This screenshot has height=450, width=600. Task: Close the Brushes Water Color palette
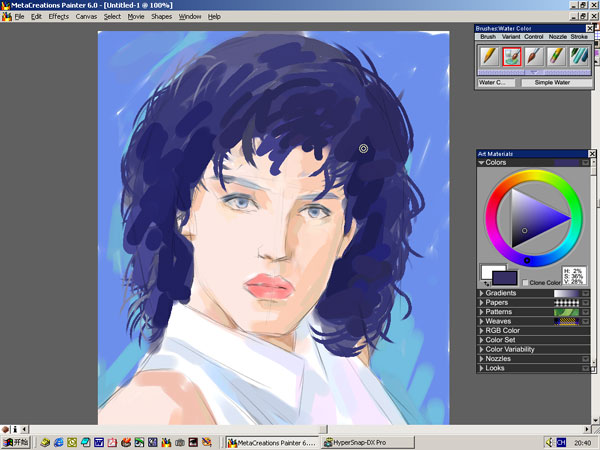[x=590, y=28]
